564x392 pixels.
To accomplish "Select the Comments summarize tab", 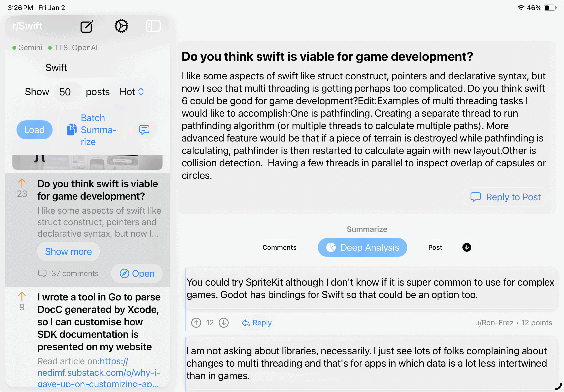I will pos(279,247).
